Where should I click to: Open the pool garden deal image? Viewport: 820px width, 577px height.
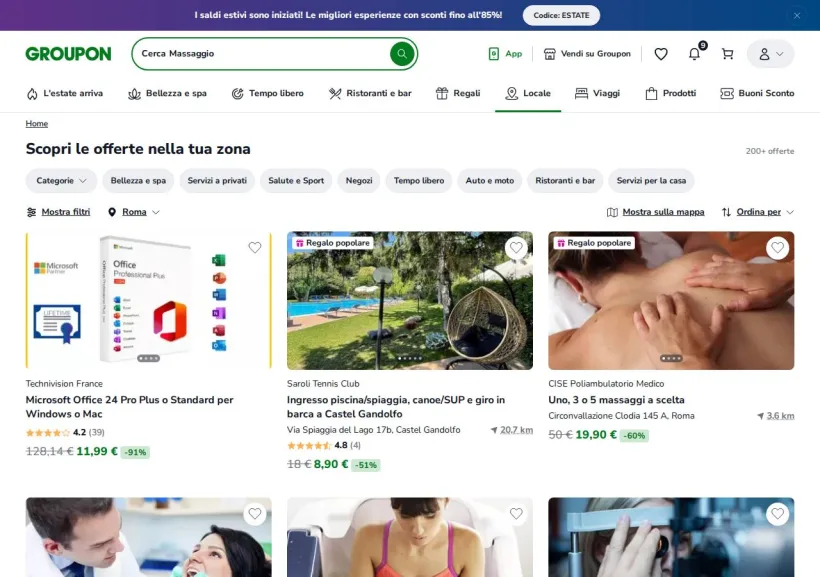(410, 301)
